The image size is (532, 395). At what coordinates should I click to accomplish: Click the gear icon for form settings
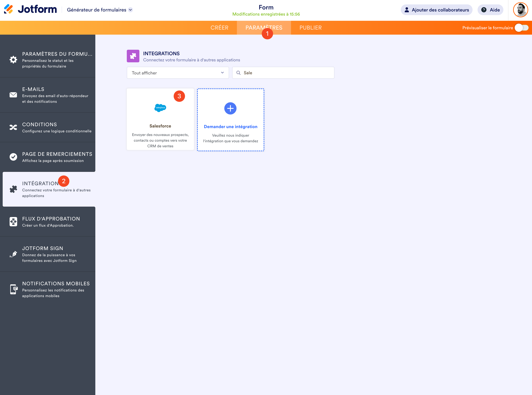coord(13,59)
